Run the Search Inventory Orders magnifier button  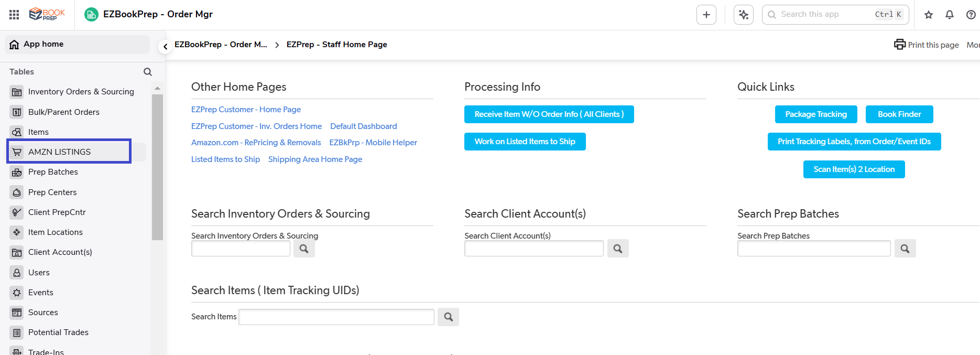(304, 249)
